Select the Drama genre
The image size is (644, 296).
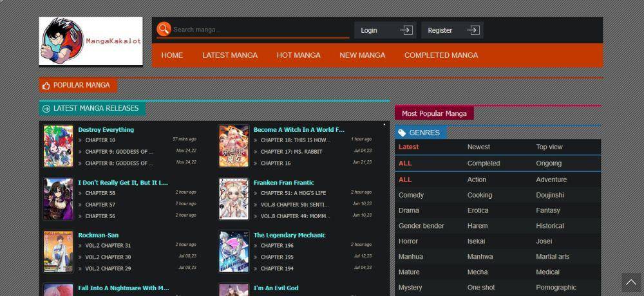coord(409,210)
